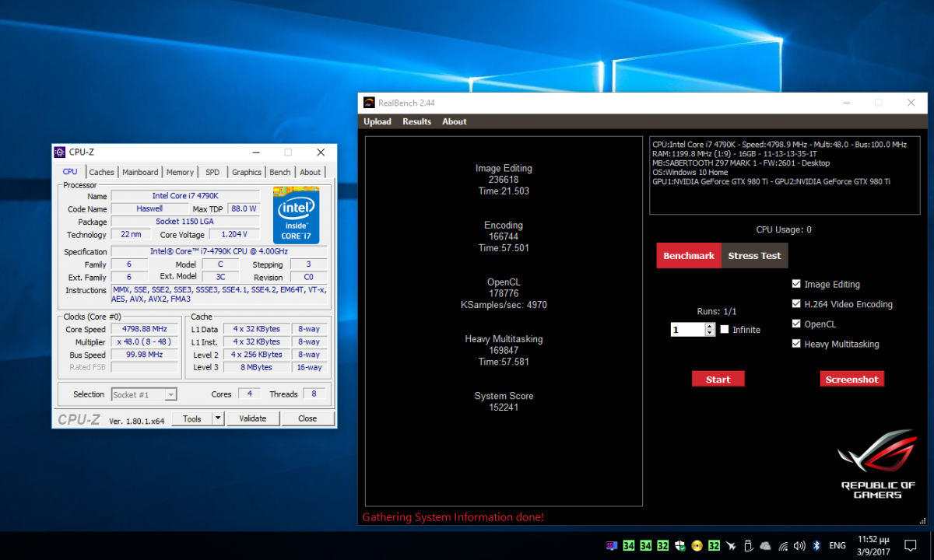
Task: Open the Results menu in RealBench
Action: coord(416,121)
